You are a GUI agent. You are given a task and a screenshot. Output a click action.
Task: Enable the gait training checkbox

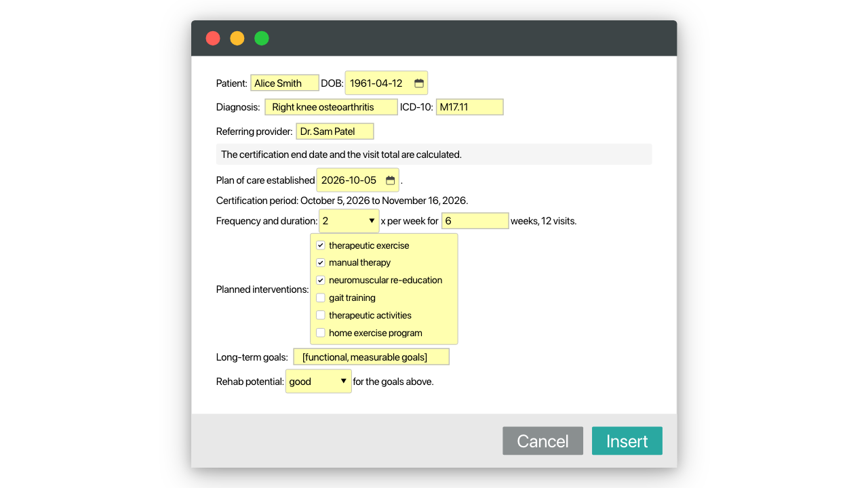coord(321,298)
